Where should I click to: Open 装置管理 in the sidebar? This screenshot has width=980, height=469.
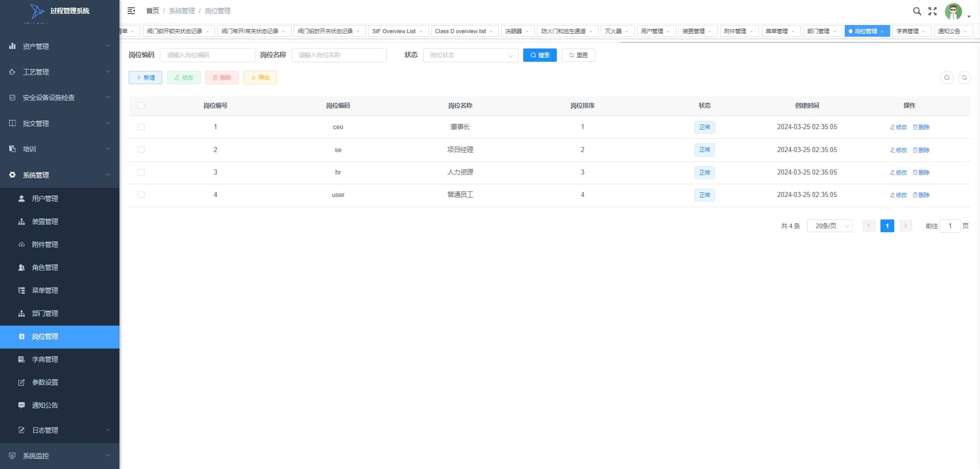coord(60,221)
